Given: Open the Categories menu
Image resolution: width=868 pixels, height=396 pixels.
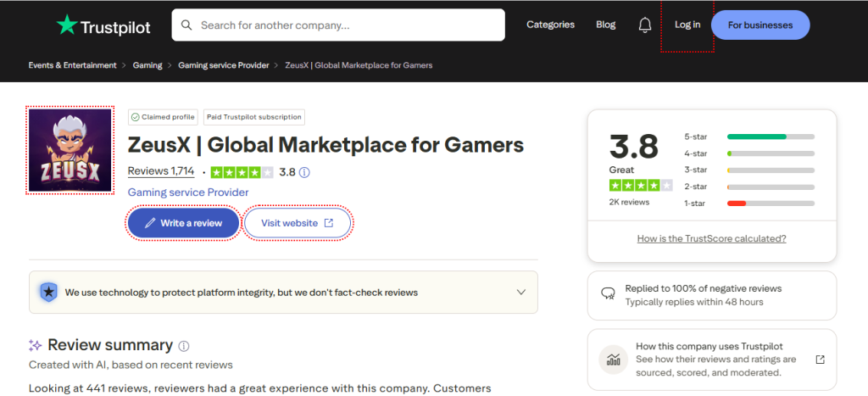Looking at the screenshot, I should pos(550,25).
